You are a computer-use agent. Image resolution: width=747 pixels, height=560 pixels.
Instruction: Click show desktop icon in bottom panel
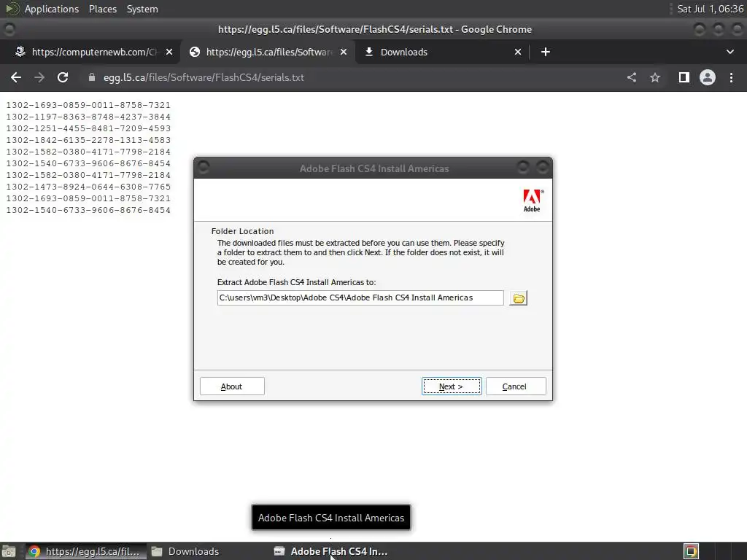(9, 551)
